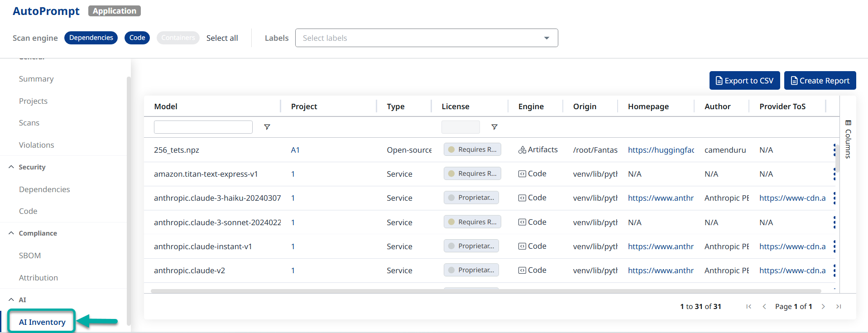
Task: Open the row menu for anthropic.claude-3-haiku-20240307
Action: coord(834,198)
